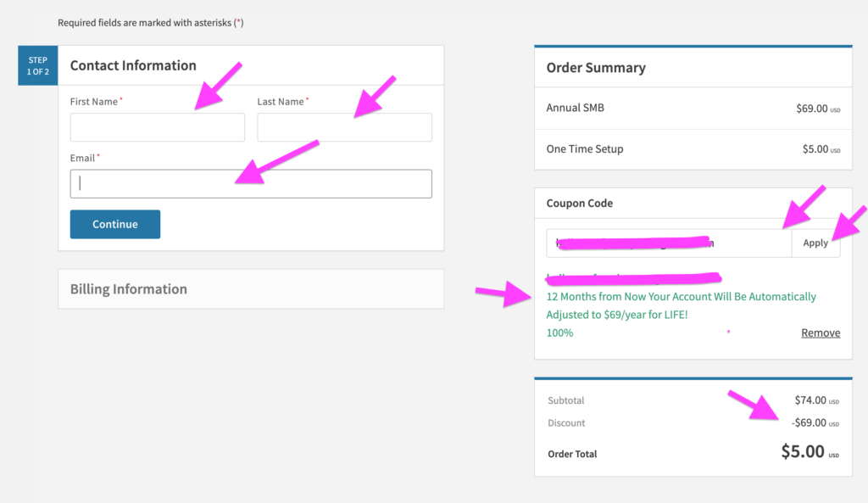
Task: Click the Last Name label
Action: pos(280,102)
